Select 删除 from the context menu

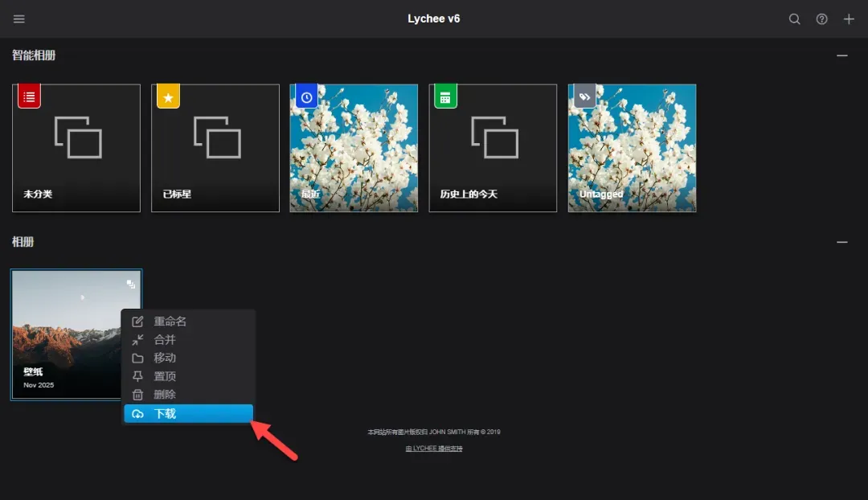pos(165,395)
